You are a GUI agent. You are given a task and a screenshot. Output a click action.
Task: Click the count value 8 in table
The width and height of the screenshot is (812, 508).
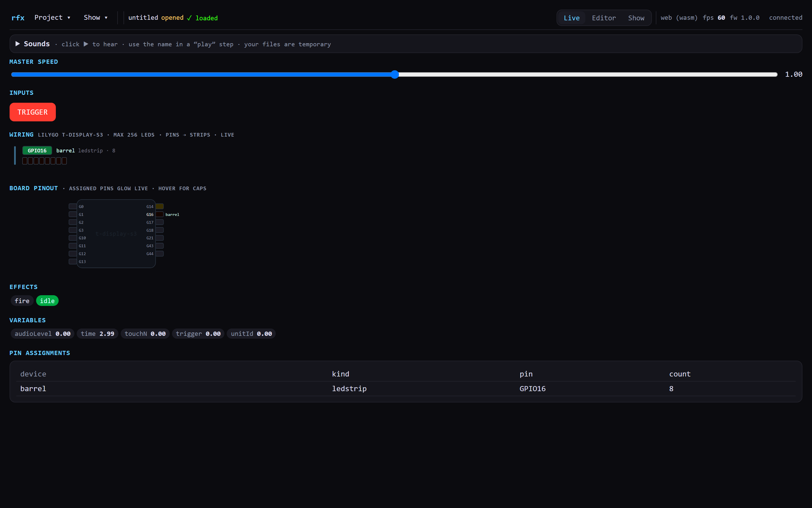coord(671,389)
